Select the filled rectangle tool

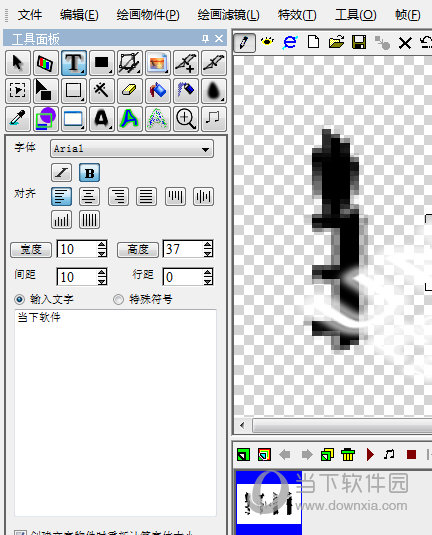[x=102, y=63]
